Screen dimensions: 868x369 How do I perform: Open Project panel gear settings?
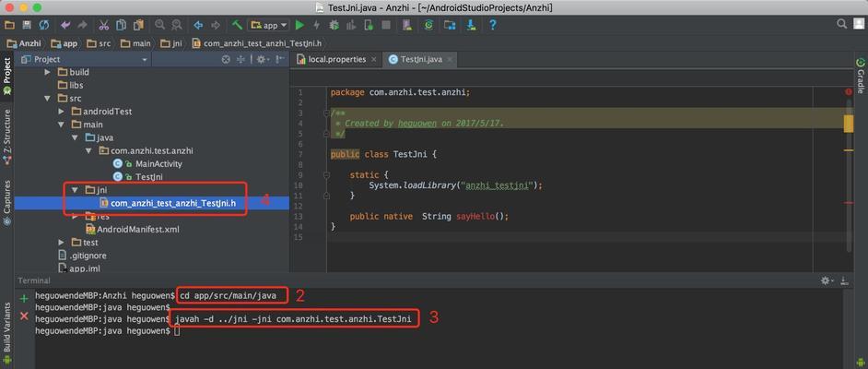262,59
